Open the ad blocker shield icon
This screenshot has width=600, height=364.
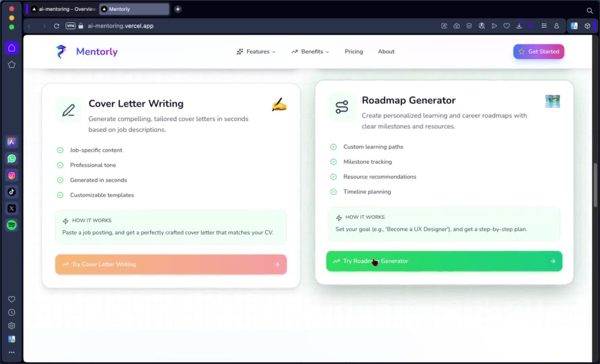click(469, 26)
